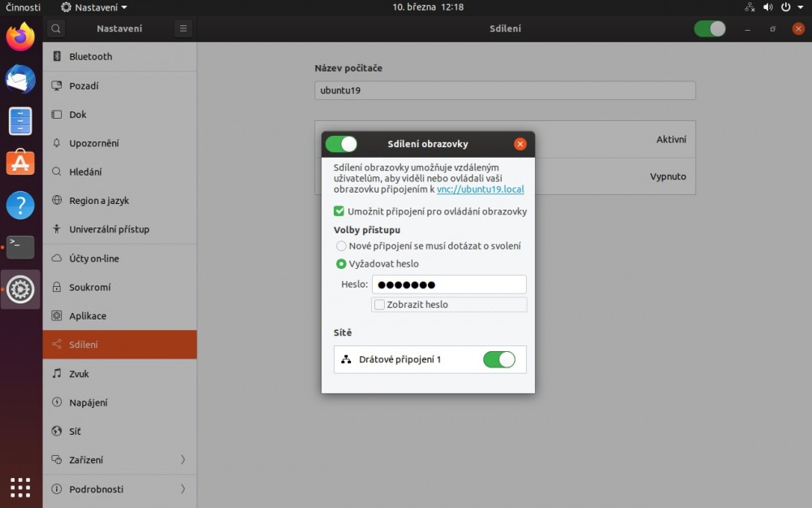Disable Drátové připojení 1 network switch
The image size is (812, 508).
click(x=499, y=359)
